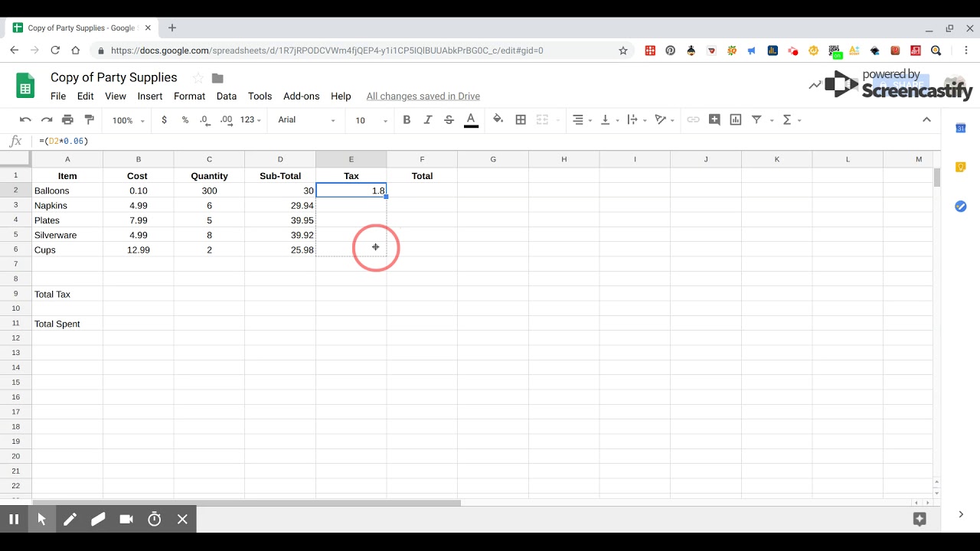
Task: Click the Print icon
Action: pos(67,120)
